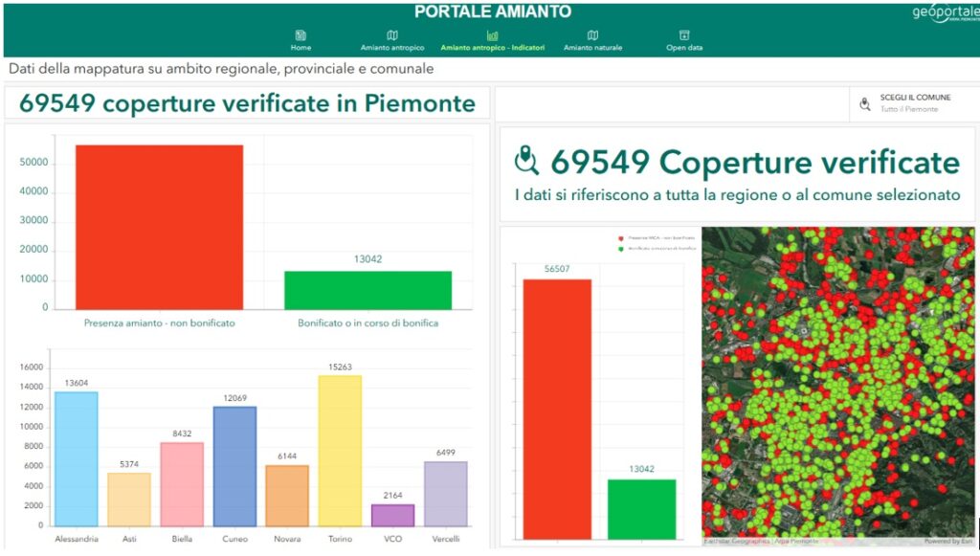This screenshot has height=556, width=980.
Task: Click the 'Bonificato o in corso di bonifica' label
Action: (367, 323)
